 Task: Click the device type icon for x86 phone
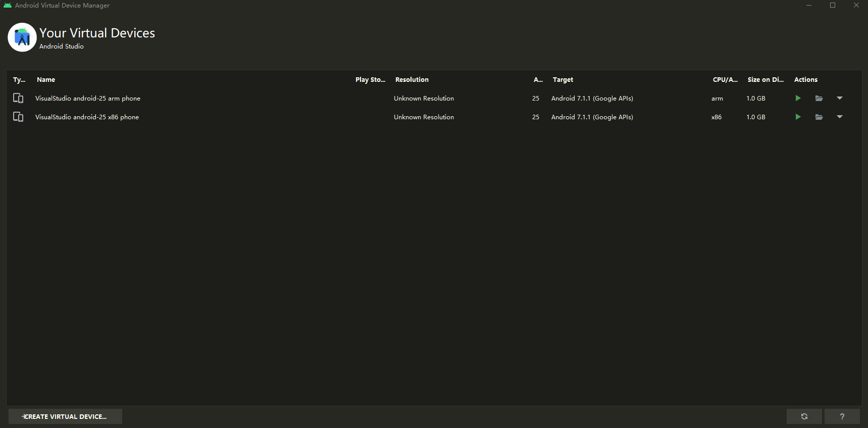pos(18,117)
